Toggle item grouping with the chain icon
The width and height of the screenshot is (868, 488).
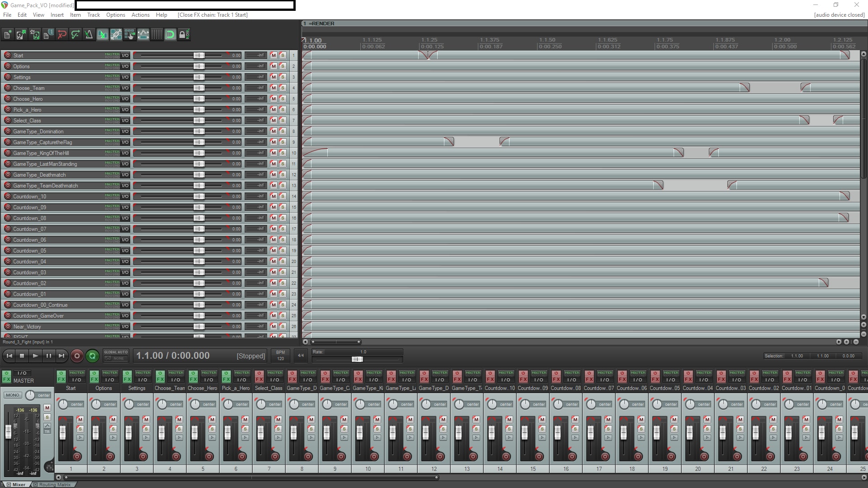(x=116, y=34)
